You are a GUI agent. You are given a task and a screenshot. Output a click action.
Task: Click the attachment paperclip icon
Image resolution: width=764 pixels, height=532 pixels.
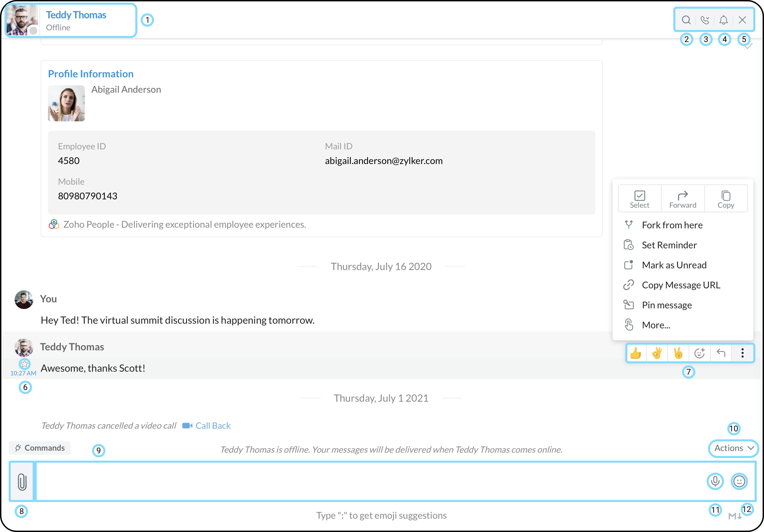pos(22,482)
